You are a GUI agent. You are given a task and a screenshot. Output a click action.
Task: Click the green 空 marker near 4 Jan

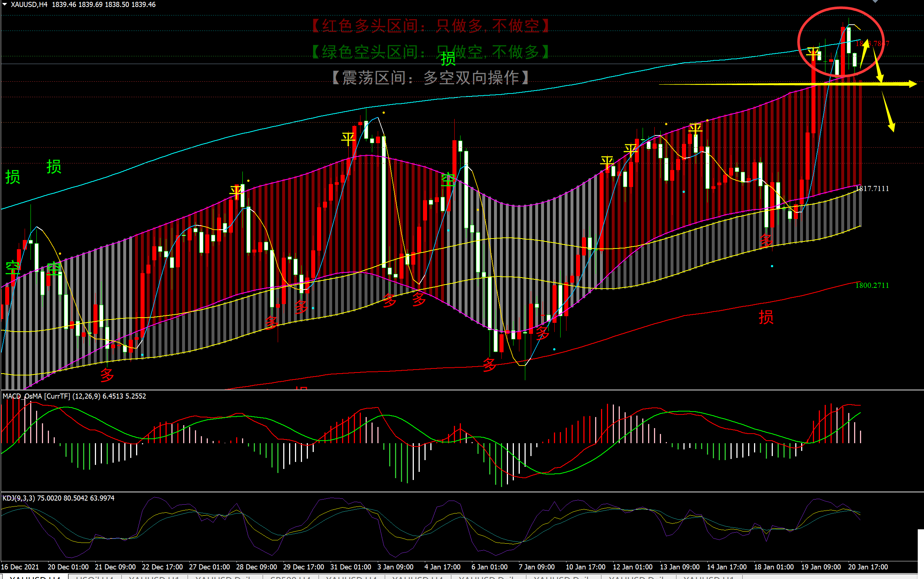pyautogui.click(x=448, y=180)
